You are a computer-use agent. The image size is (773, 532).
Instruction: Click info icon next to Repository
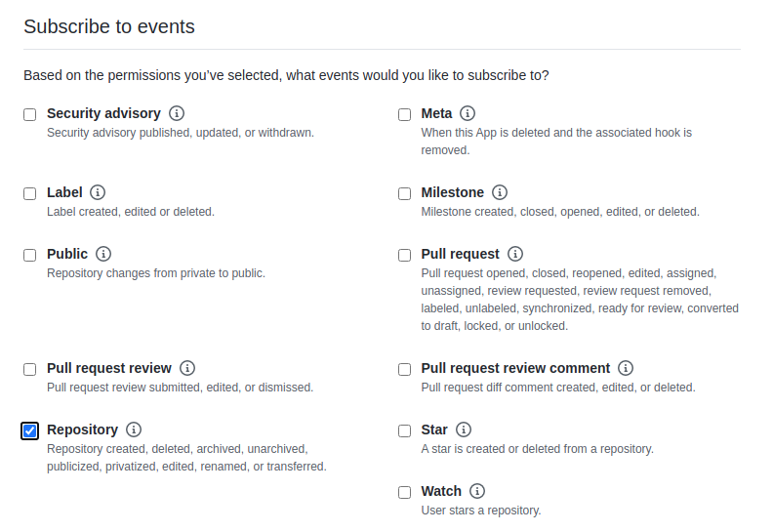[x=134, y=430]
